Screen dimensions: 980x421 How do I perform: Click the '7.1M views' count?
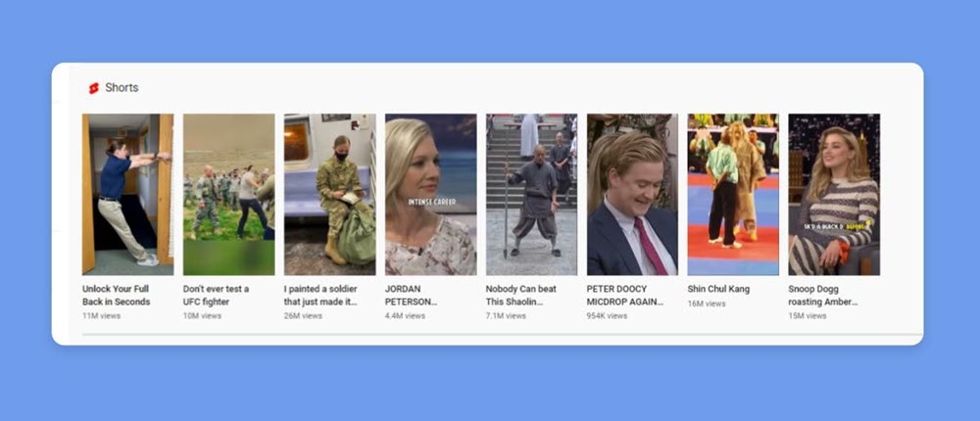click(507, 316)
